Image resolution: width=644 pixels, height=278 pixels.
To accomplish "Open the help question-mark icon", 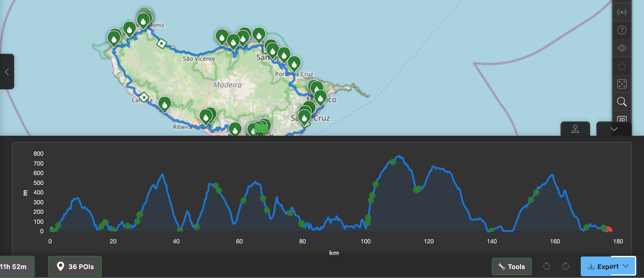I will [622, 30].
